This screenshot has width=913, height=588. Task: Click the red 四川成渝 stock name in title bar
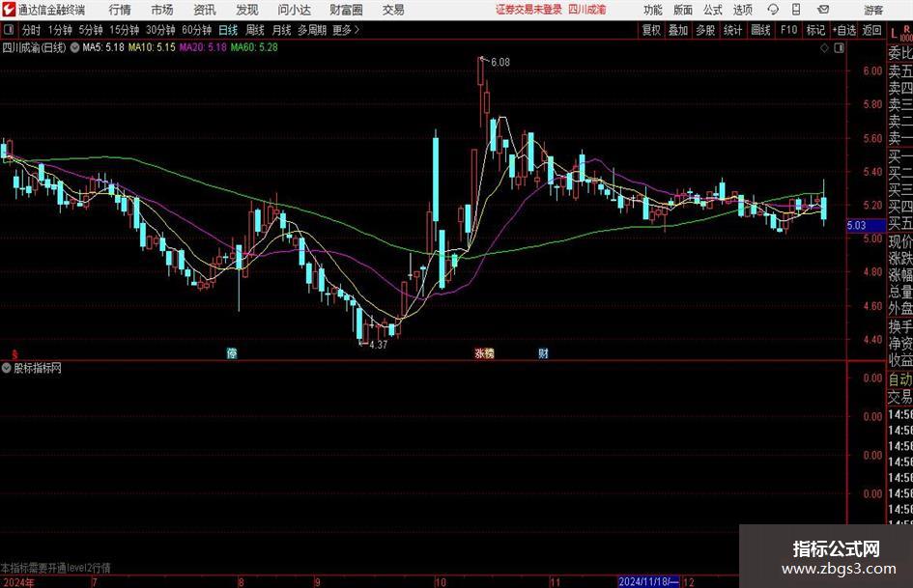point(587,10)
